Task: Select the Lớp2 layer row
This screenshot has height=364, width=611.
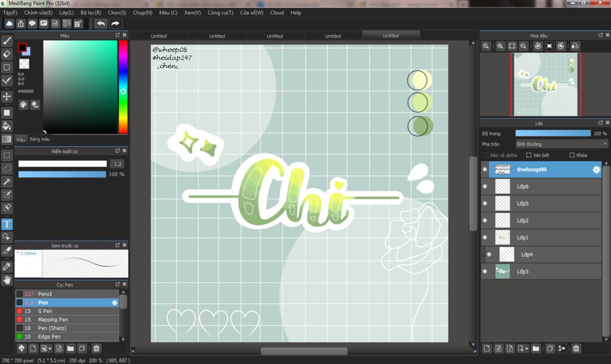Action: tap(542, 220)
